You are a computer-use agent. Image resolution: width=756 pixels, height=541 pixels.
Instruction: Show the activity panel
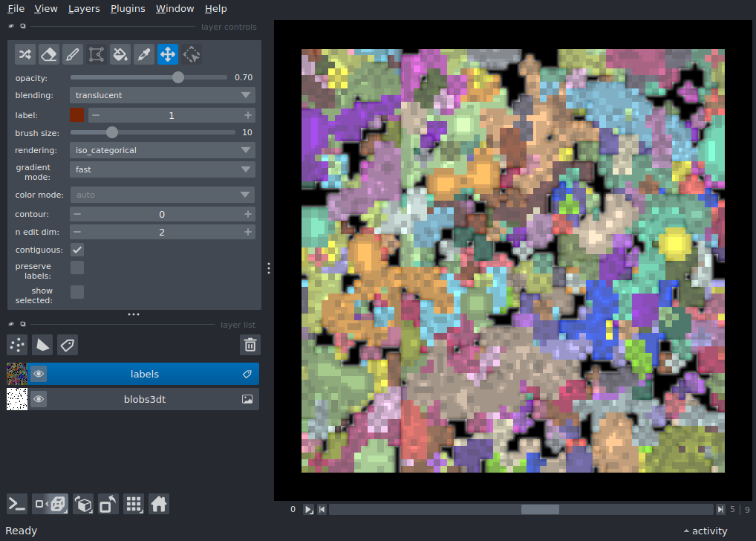(706, 531)
